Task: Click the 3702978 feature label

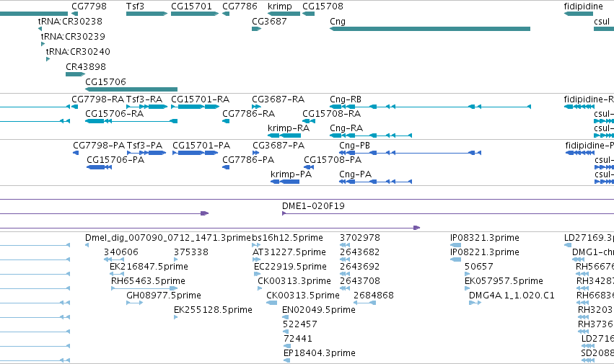Action: coord(360,238)
